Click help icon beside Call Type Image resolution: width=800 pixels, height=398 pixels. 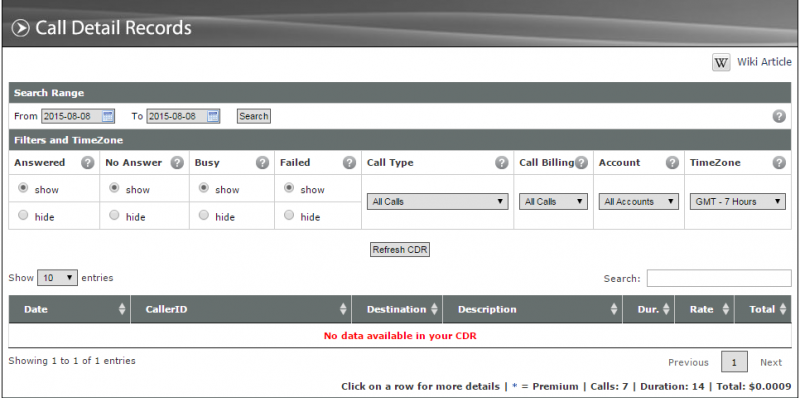[502, 163]
